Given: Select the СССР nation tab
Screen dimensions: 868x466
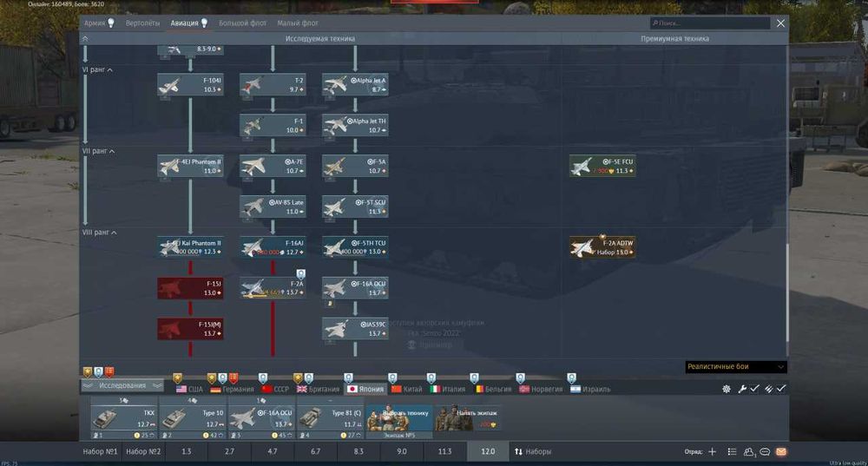Looking at the screenshot, I should coord(275,389).
